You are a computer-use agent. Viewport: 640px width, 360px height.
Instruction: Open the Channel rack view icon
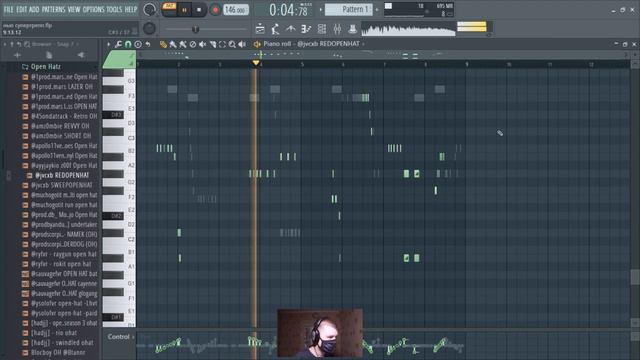[x=322, y=29]
